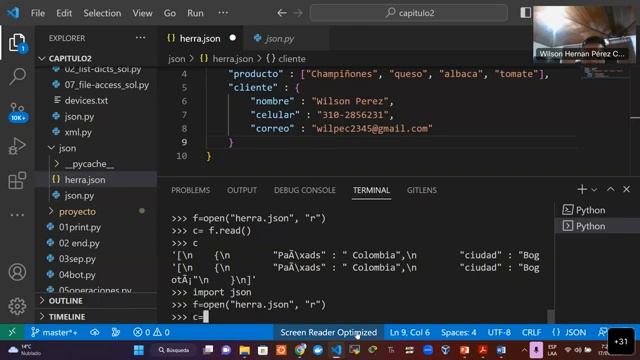Switch to the herra.json editor tab
This screenshot has height=360, width=640.
point(200,38)
